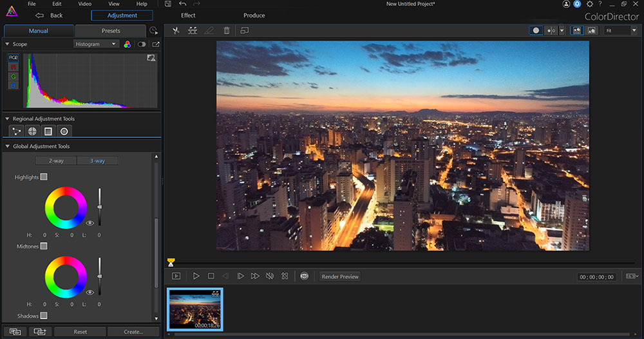This screenshot has height=339, width=644.
Task: Toggle Highlights eye visibility icon
Action: click(x=90, y=223)
